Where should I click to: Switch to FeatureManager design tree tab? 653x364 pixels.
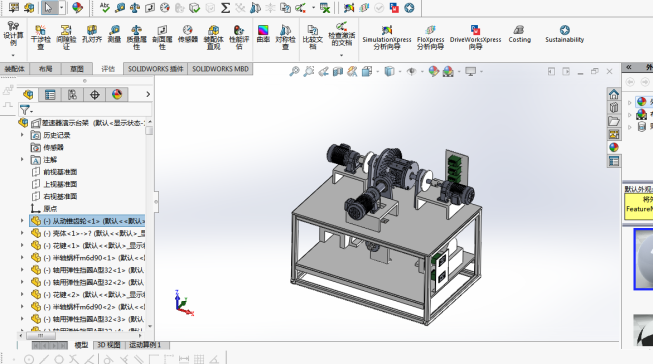click(28, 95)
